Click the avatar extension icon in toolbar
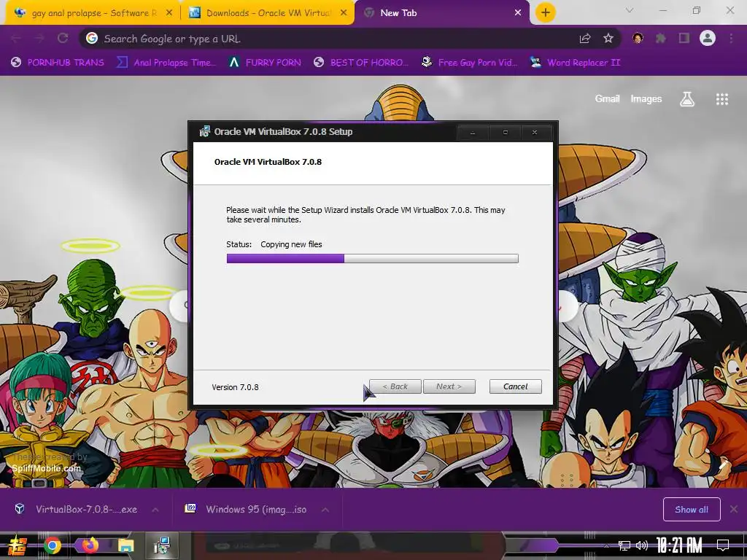This screenshot has height=560, width=747. coord(638,38)
